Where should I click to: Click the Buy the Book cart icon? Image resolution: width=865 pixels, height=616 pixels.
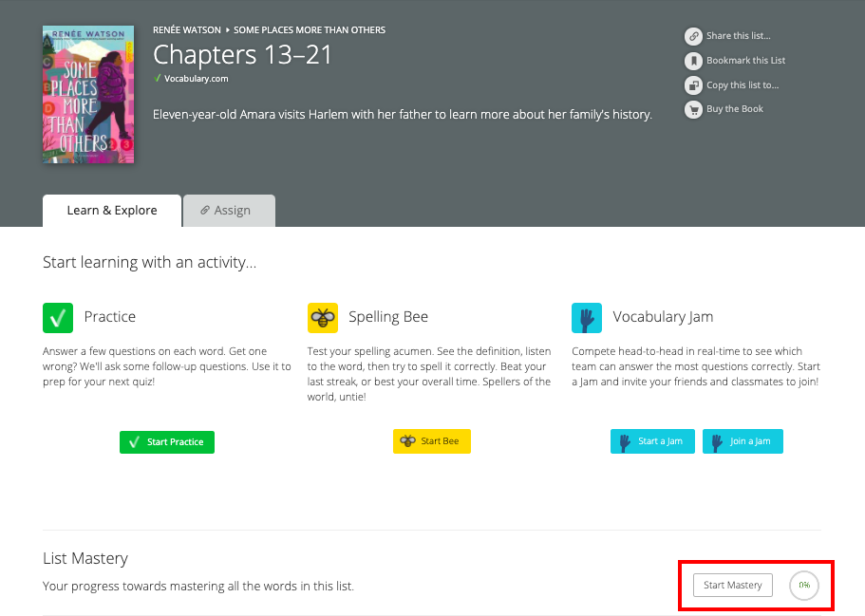[x=693, y=109]
